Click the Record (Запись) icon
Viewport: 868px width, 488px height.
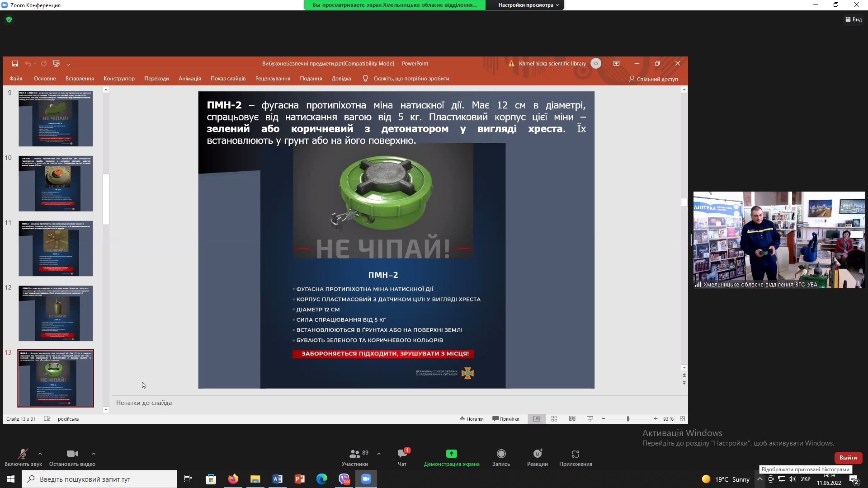tap(501, 454)
